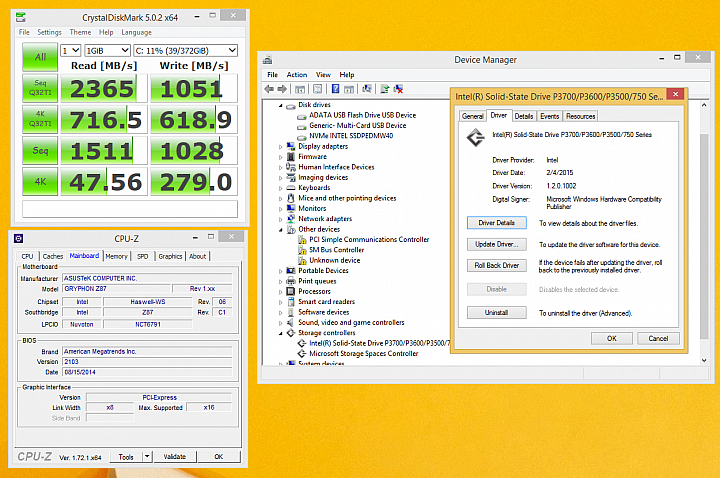This screenshot has width=720, height=478.
Task: Expand the Display adapters tree node
Action: click(281, 147)
